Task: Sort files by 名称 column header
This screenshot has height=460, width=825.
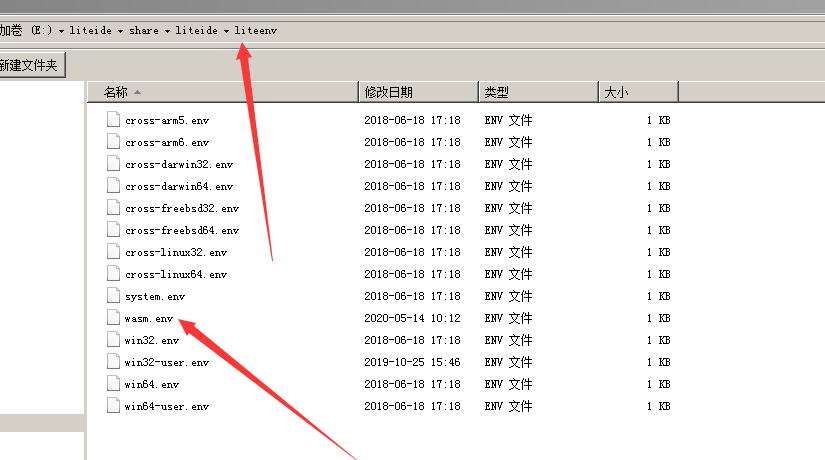Action: pos(116,92)
